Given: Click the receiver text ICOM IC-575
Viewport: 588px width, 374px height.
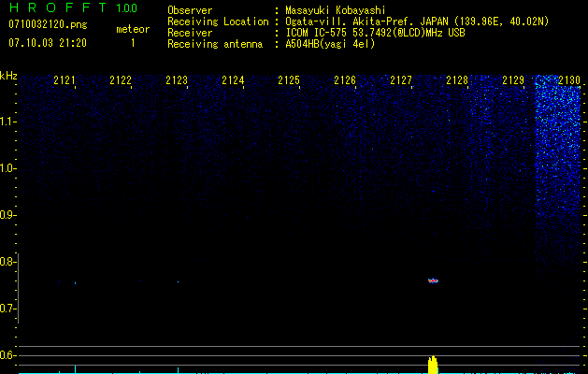Looking at the screenshot, I should (316, 33).
